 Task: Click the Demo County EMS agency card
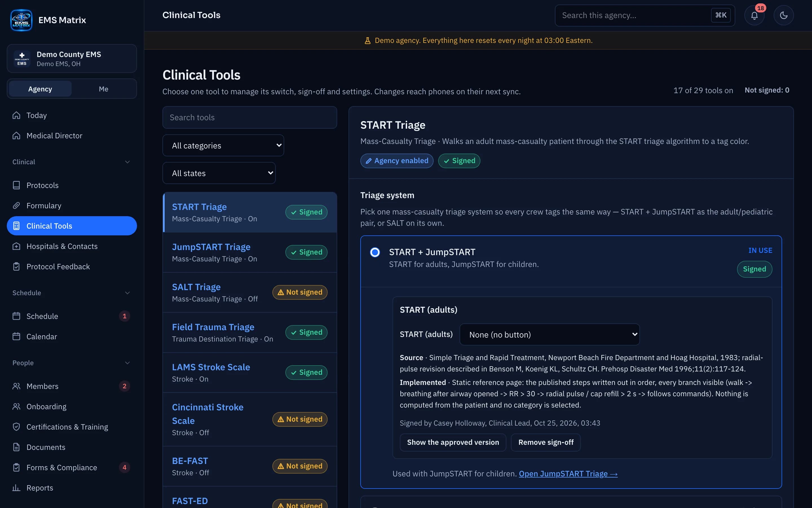click(72, 58)
